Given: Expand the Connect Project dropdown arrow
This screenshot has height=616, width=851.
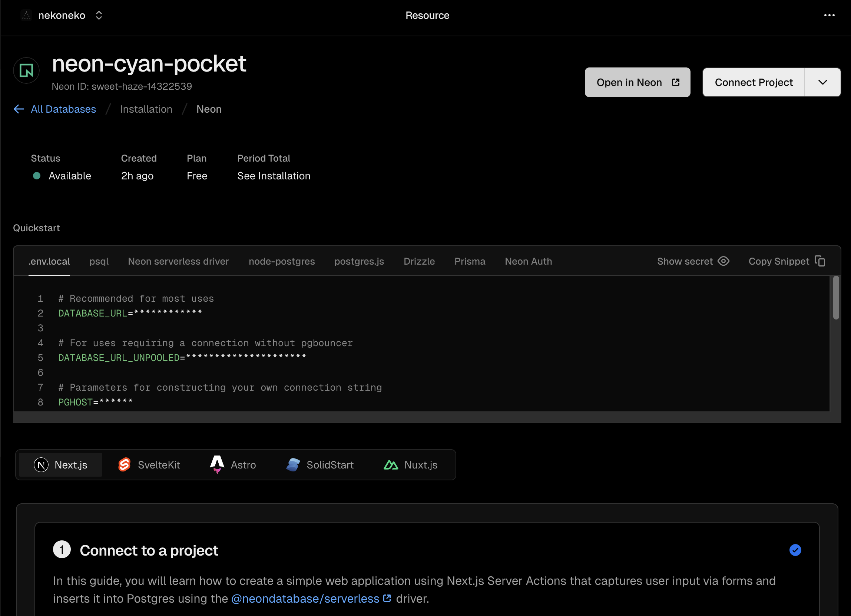Looking at the screenshot, I should 822,82.
